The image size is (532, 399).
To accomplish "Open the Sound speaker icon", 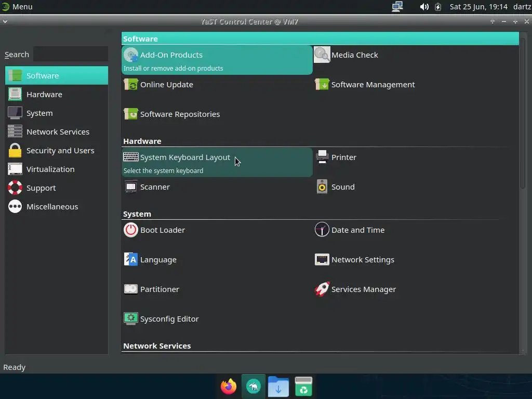I will click(322, 187).
